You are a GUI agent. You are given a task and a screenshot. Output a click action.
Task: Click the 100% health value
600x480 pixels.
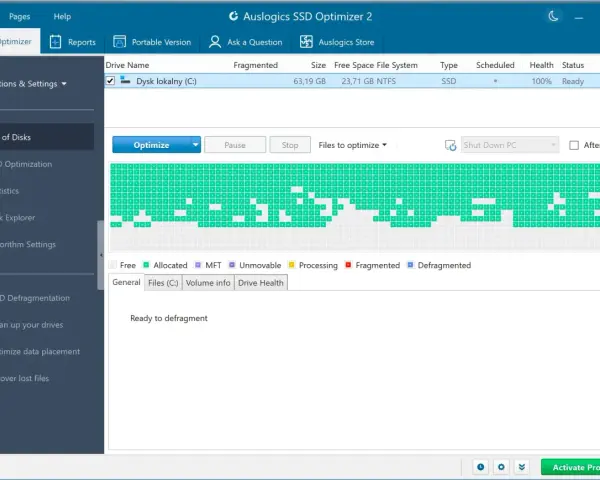[541, 81]
